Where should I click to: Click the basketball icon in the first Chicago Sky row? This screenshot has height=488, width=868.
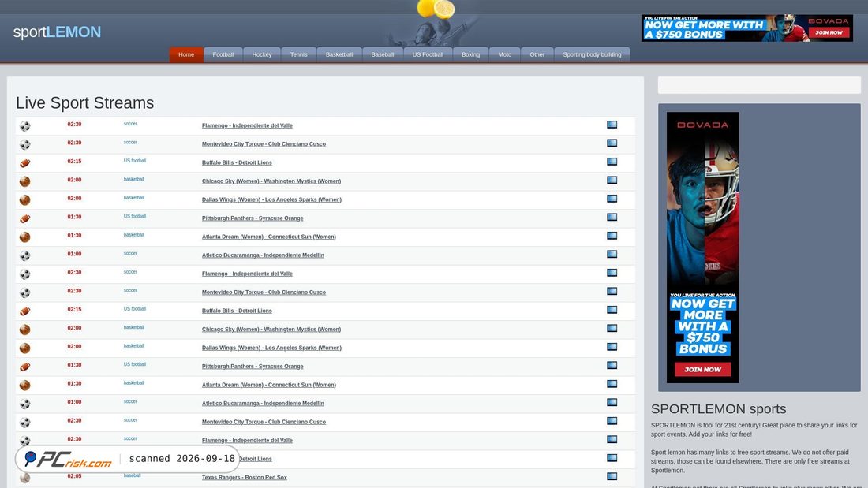pyautogui.click(x=25, y=181)
